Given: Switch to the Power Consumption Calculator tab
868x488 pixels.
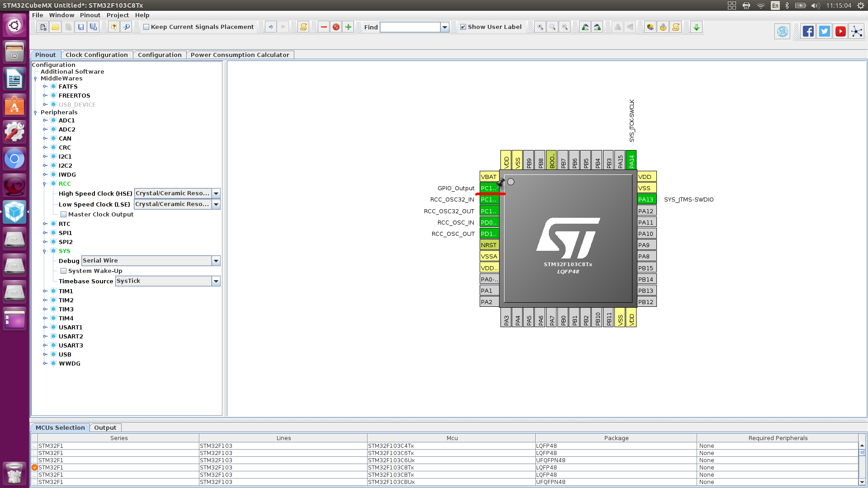Looking at the screenshot, I should 240,55.
